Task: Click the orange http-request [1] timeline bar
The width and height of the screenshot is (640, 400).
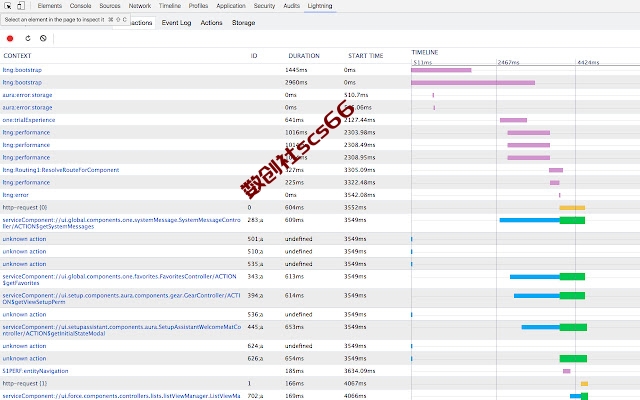Action: 584,384
